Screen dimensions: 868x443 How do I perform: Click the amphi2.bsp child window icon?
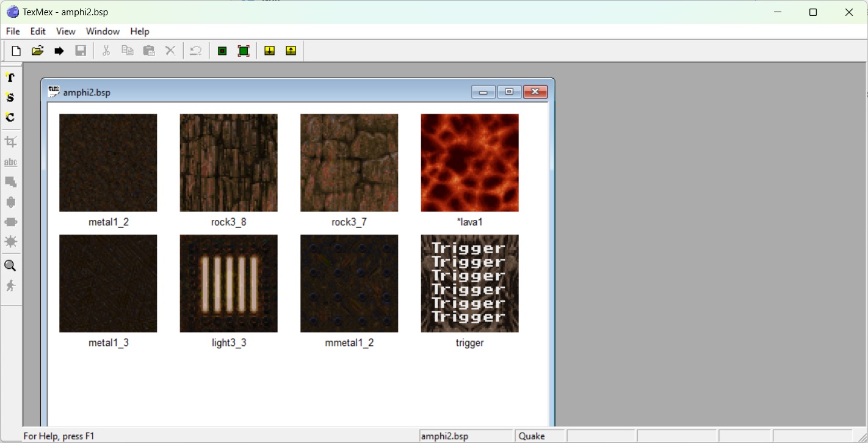54,92
